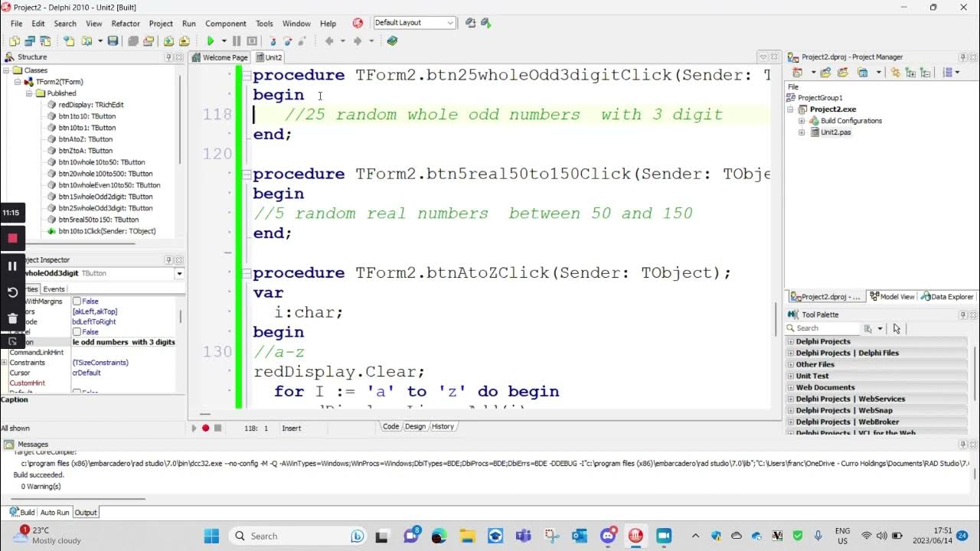Click the red globe icon beside Help menu
The width and height of the screenshot is (980, 551).
(358, 23)
